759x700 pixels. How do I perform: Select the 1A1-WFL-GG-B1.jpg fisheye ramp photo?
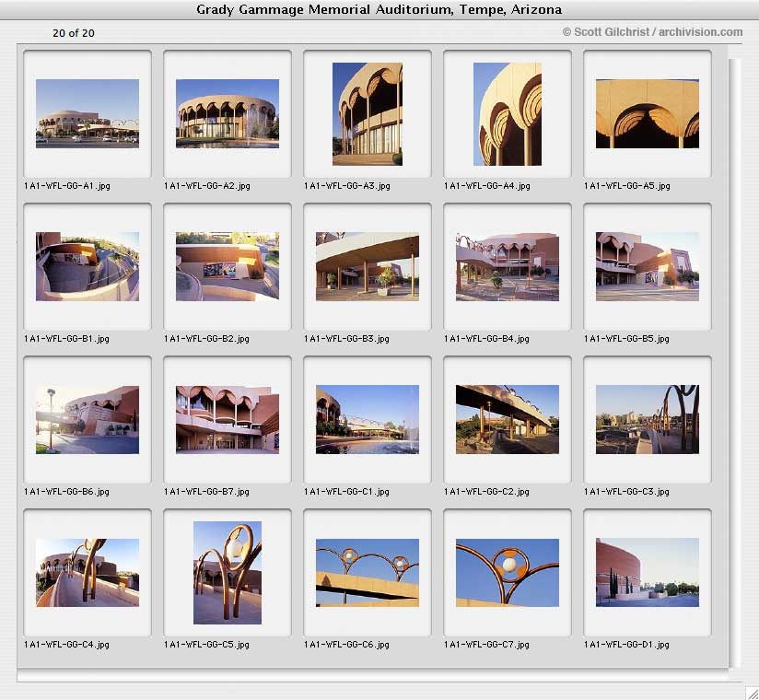[x=88, y=266]
